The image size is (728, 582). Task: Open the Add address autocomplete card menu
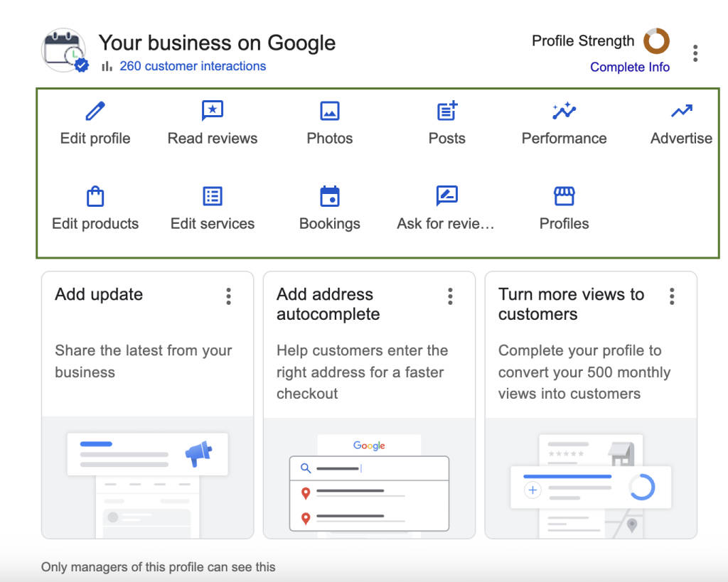450,296
